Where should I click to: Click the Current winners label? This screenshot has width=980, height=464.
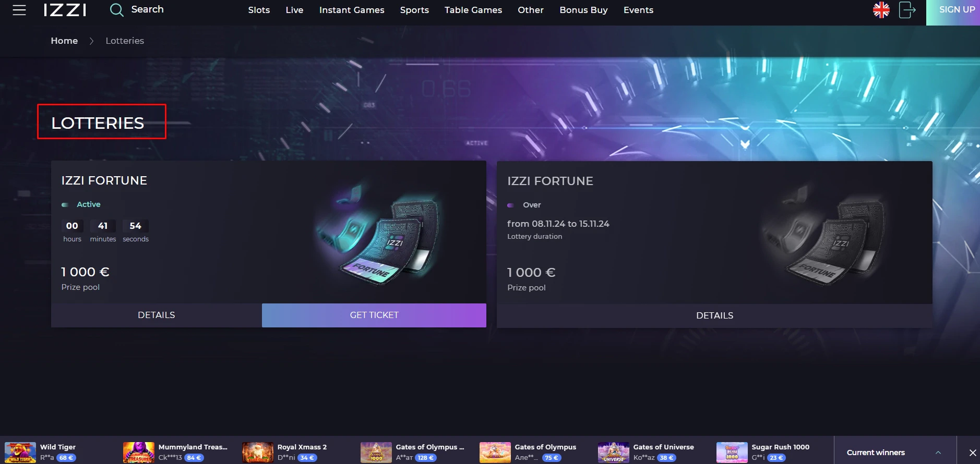point(876,453)
